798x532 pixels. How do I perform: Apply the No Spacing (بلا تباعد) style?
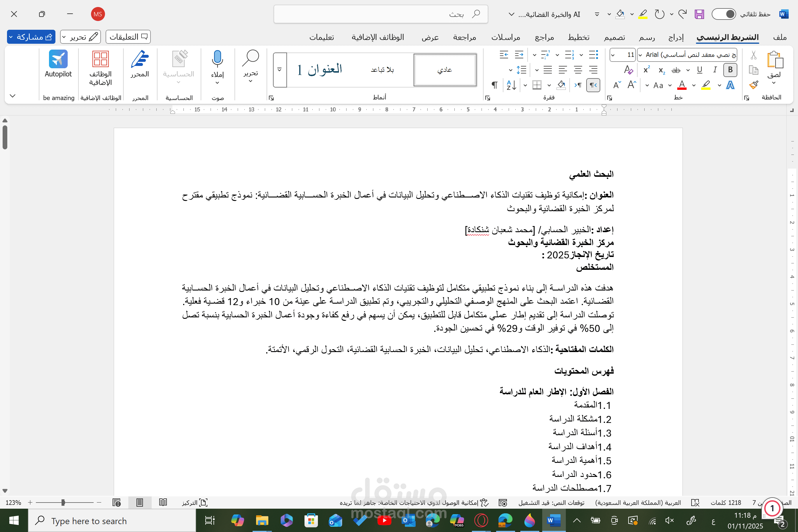pyautogui.click(x=382, y=69)
